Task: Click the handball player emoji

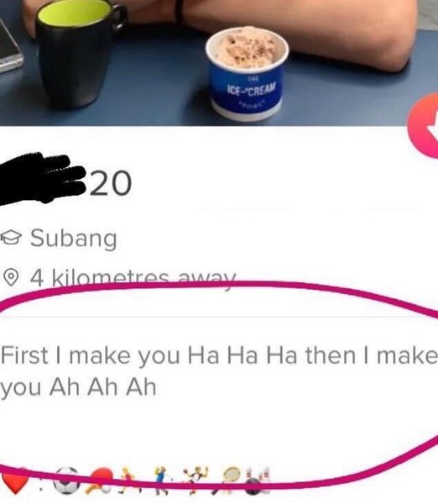Action: pos(196,480)
